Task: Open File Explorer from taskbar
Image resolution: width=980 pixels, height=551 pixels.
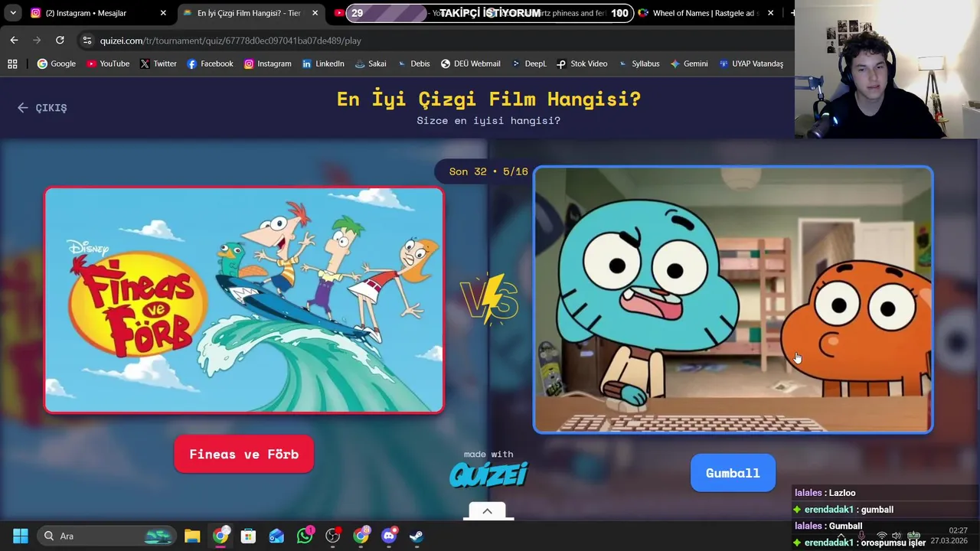Action: 192,536
